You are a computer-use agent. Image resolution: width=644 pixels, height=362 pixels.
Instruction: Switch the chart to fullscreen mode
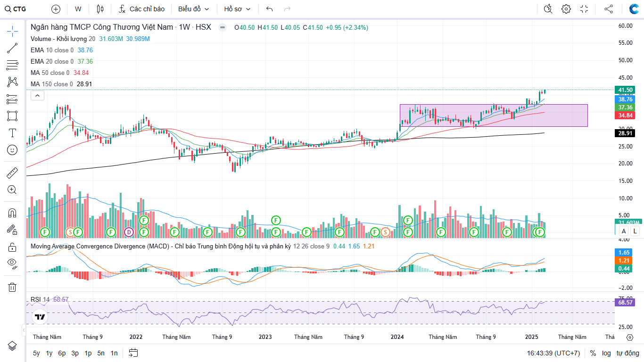[585, 9]
